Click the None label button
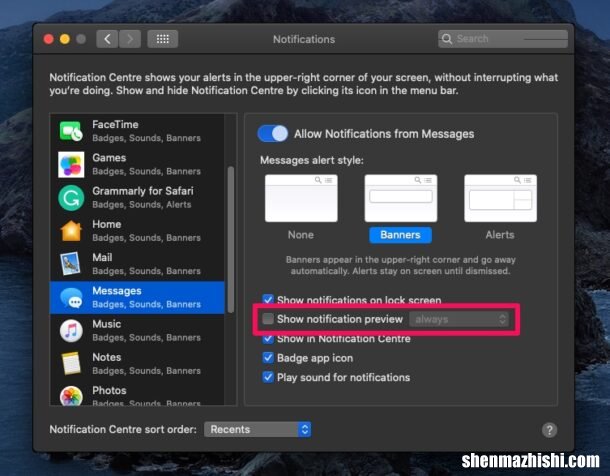The image size is (610, 476). click(x=301, y=235)
